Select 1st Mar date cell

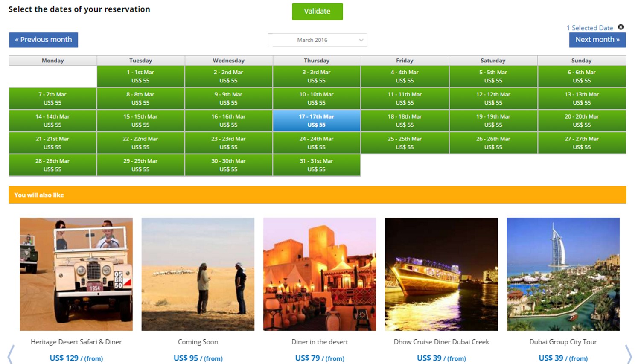pos(140,76)
